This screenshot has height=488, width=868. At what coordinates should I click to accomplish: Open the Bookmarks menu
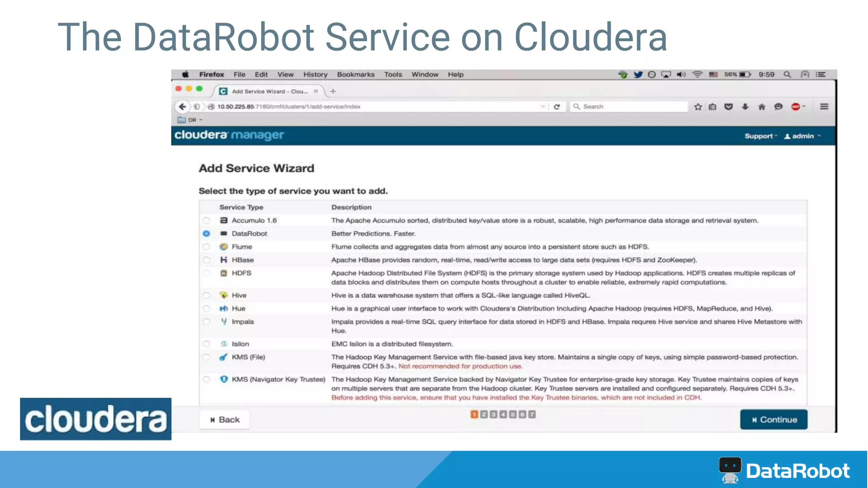(356, 74)
